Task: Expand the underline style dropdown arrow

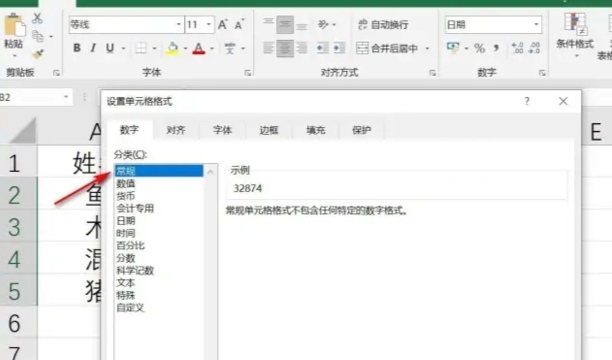Action: (x=123, y=48)
